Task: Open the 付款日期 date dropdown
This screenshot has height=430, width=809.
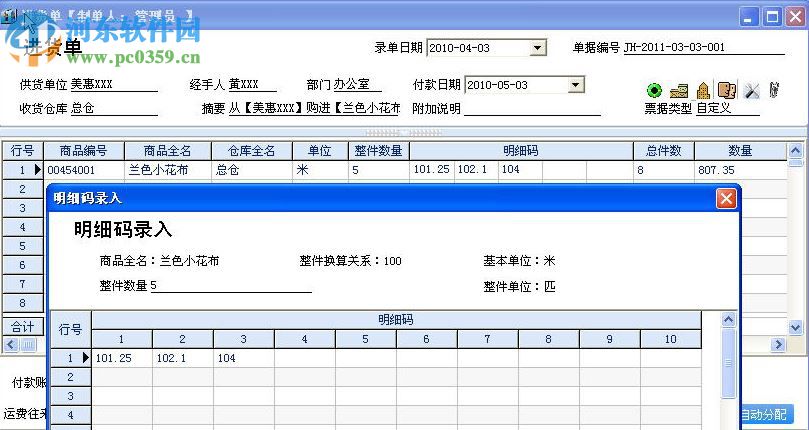Action: point(575,85)
